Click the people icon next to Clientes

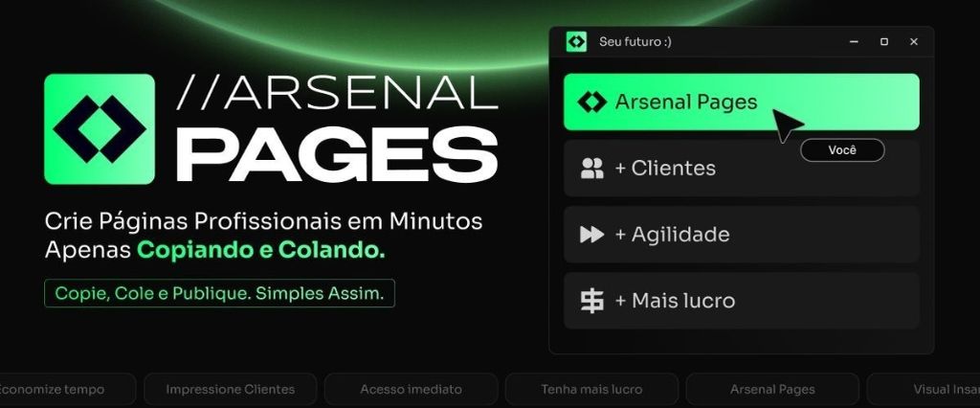(x=591, y=169)
